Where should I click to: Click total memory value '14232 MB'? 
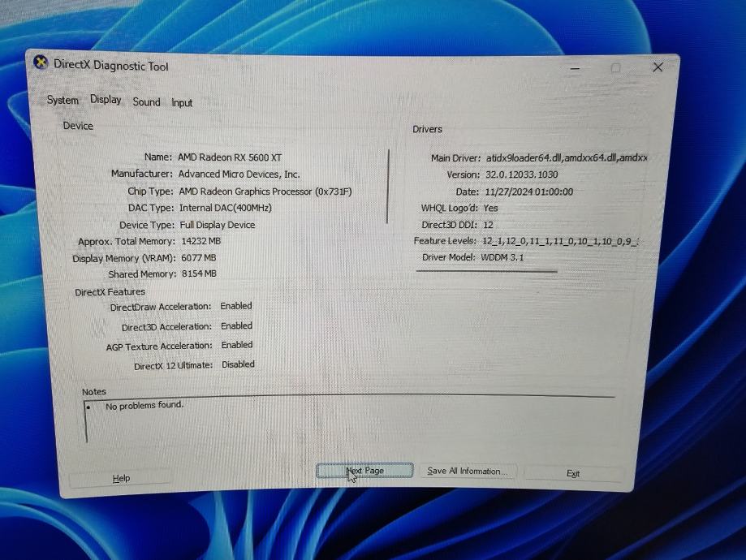(201, 241)
